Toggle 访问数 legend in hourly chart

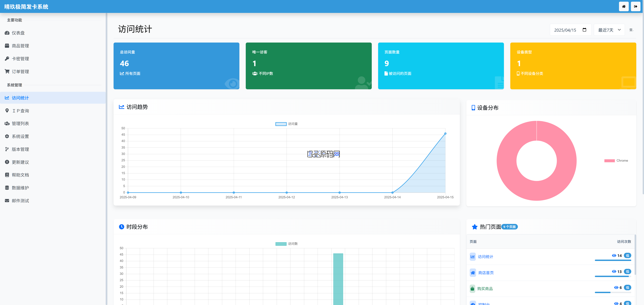(x=286, y=244)
